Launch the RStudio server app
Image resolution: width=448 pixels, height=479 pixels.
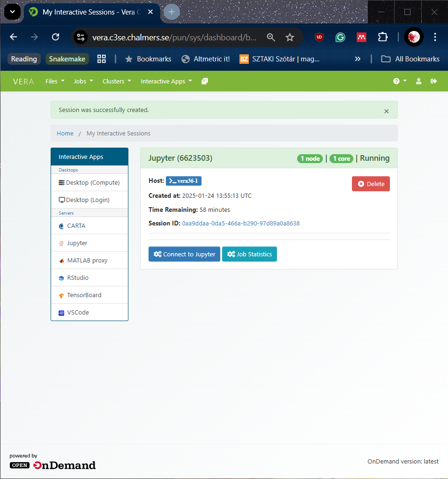coord(77,277)
